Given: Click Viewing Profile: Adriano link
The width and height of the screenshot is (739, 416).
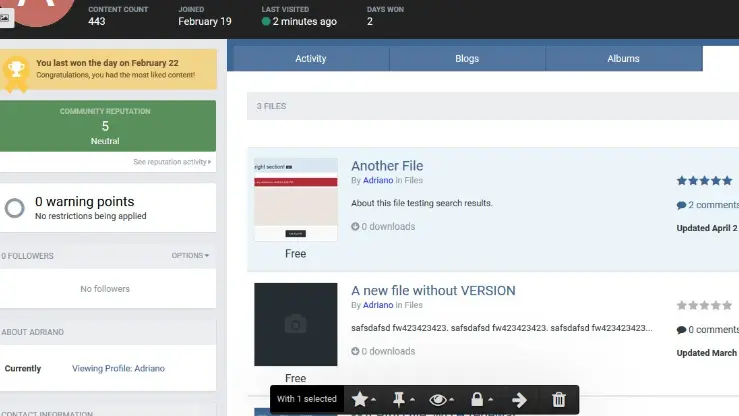Looking at the screenshot, I should 118,368.
